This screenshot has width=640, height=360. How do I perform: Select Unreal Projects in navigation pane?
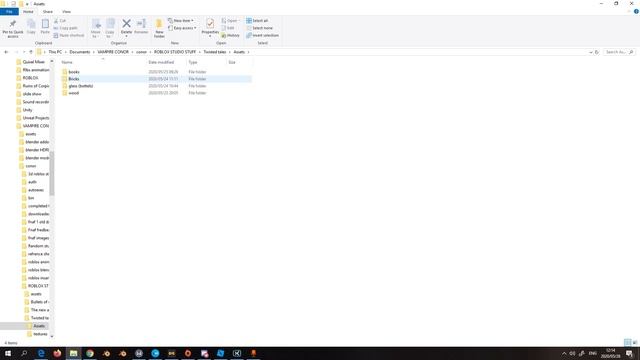(x=36, y=118)
